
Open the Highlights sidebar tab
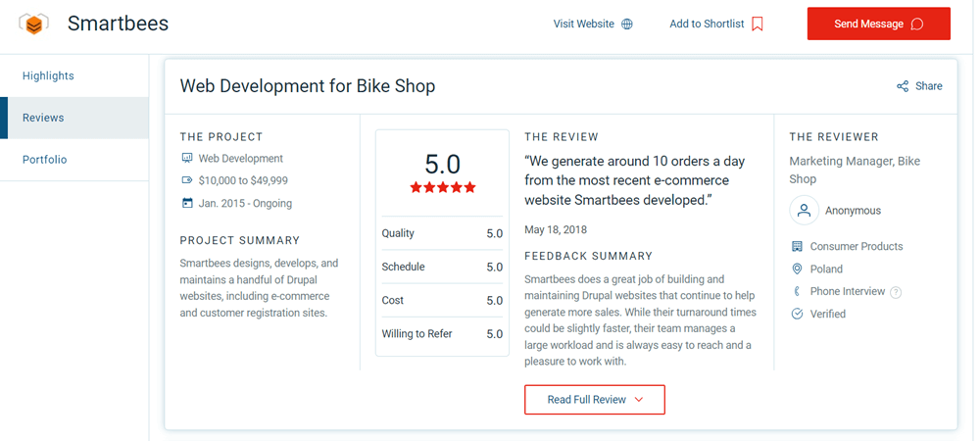[48, 75]
